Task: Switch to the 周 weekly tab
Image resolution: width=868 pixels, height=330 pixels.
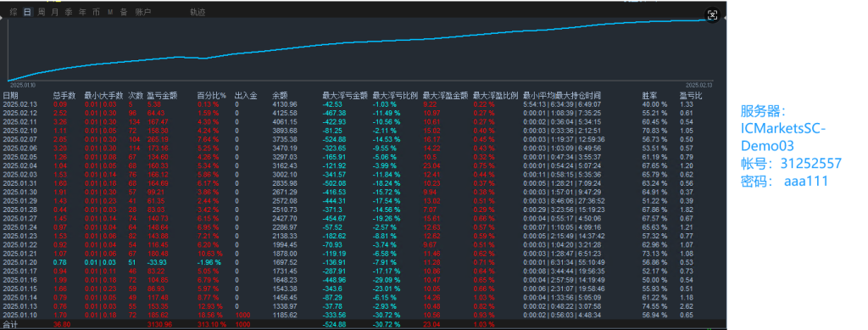Action: [x=41, y=12]
